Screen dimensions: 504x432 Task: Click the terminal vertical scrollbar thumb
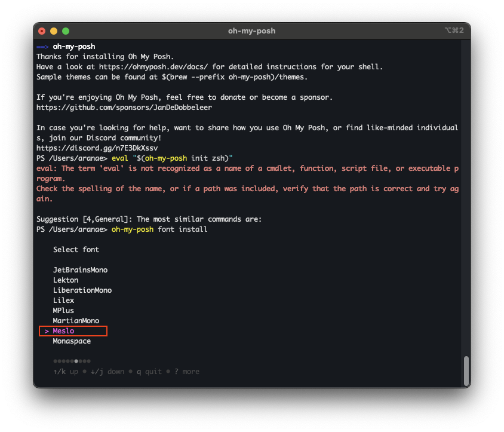[466, 371]
